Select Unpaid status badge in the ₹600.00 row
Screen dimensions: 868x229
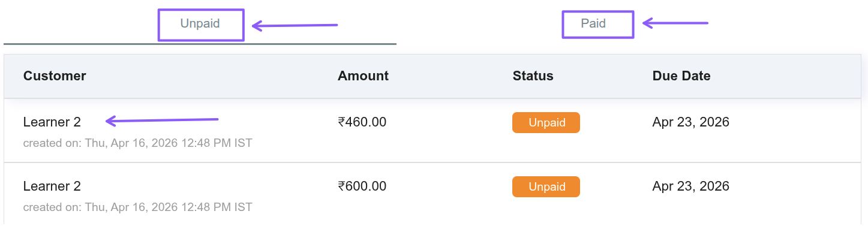tap(546, 186)
